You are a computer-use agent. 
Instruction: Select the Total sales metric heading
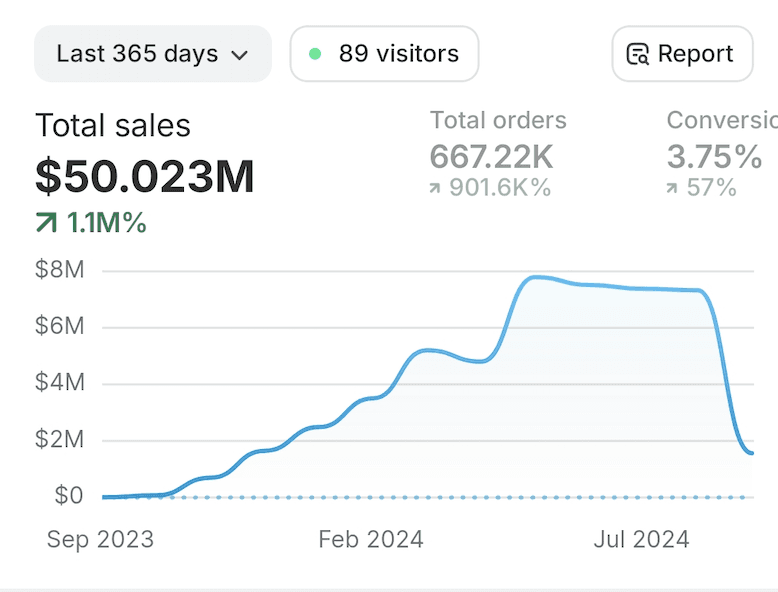113,125
